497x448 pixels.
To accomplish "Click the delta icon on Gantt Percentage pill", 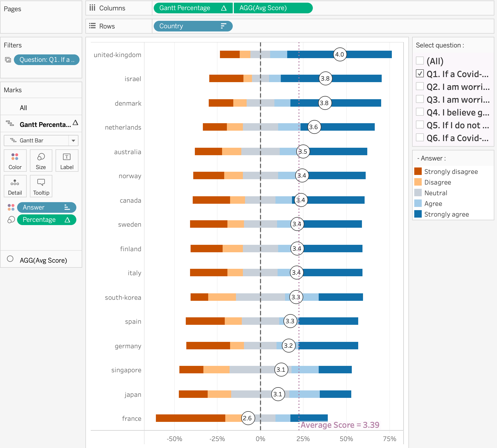I will pyautogui.click(x=224, y=8).
